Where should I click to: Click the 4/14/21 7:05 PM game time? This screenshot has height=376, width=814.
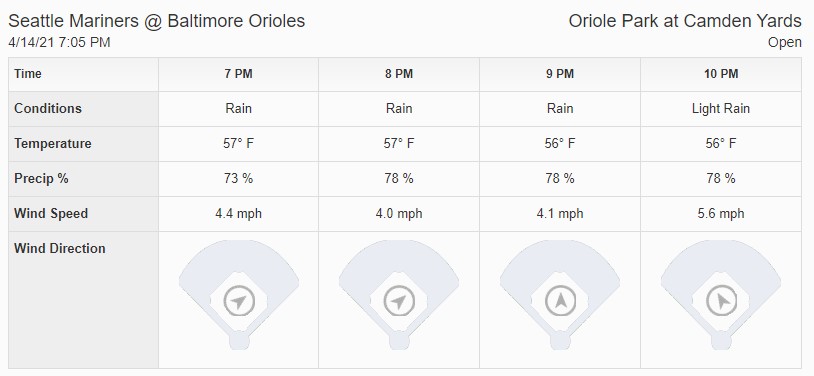(x=59, y=43)
